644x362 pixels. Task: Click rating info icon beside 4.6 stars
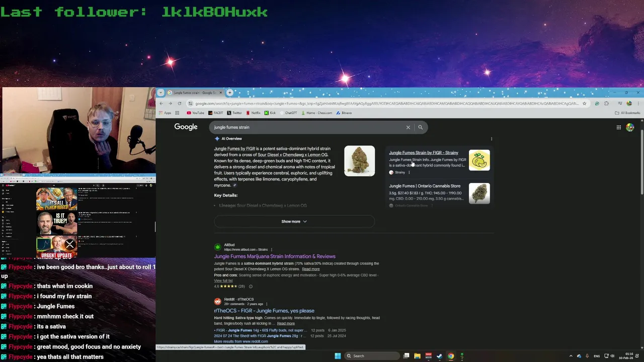pos(251,287)
